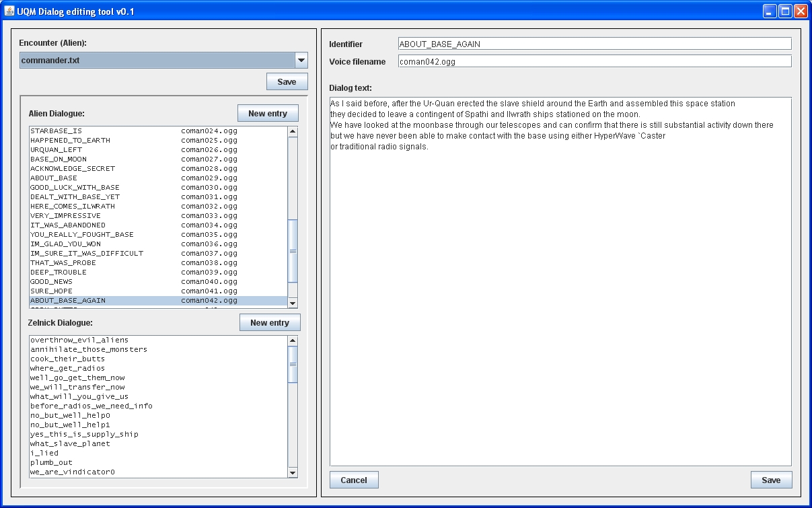The image size is (812, 508).
Task: Select GOOD_NEWS alien dialogue row
Action: tap(51, 282)
